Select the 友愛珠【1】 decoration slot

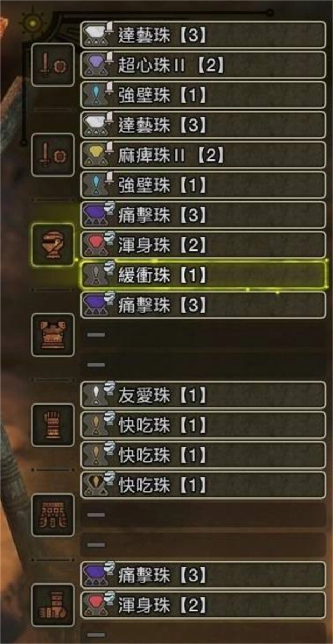tap(203, 395)
